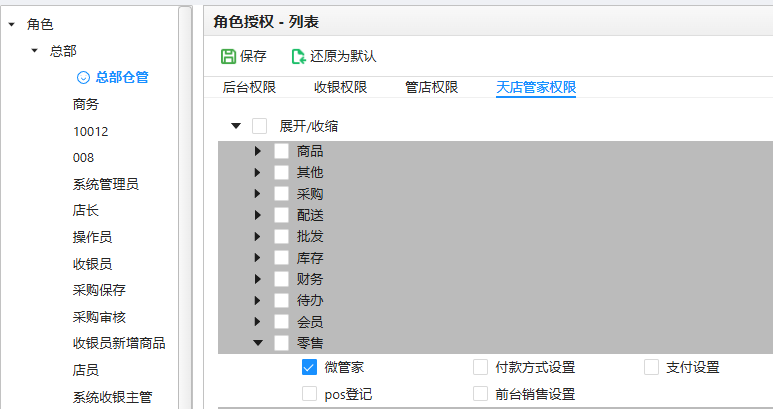This screenshot has width=773, height=409.
Task: Expand the 库存 permission node
Action: 257,258
